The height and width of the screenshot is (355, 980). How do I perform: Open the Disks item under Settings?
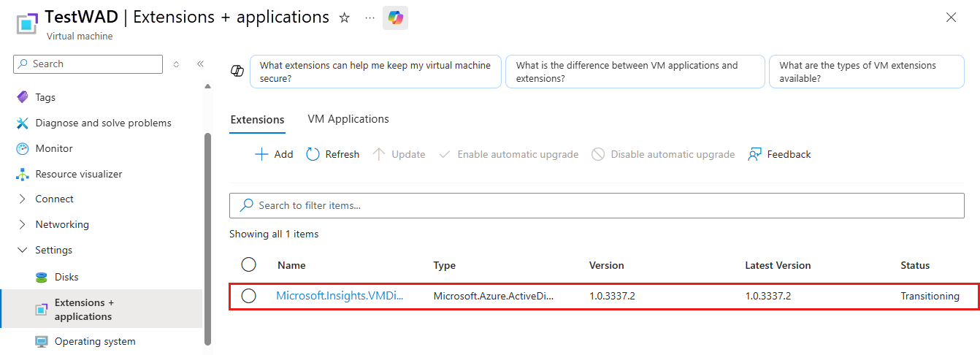point(66,277)
